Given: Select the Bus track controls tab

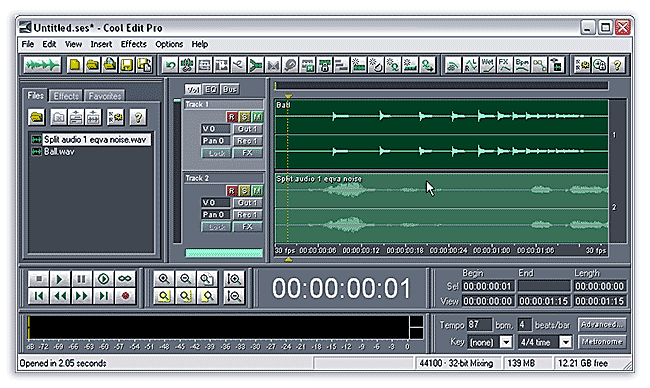Looking at the screenshot, I should [x=230, y=89].
